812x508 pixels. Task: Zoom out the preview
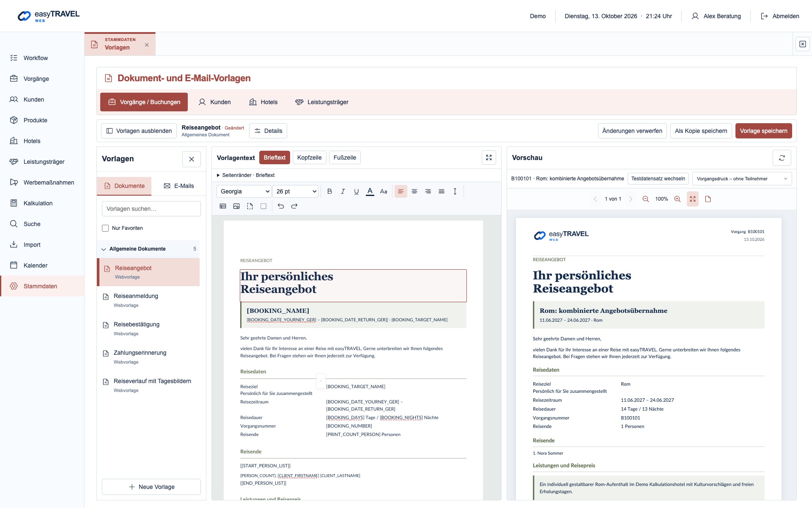click(x=646, y=199)
